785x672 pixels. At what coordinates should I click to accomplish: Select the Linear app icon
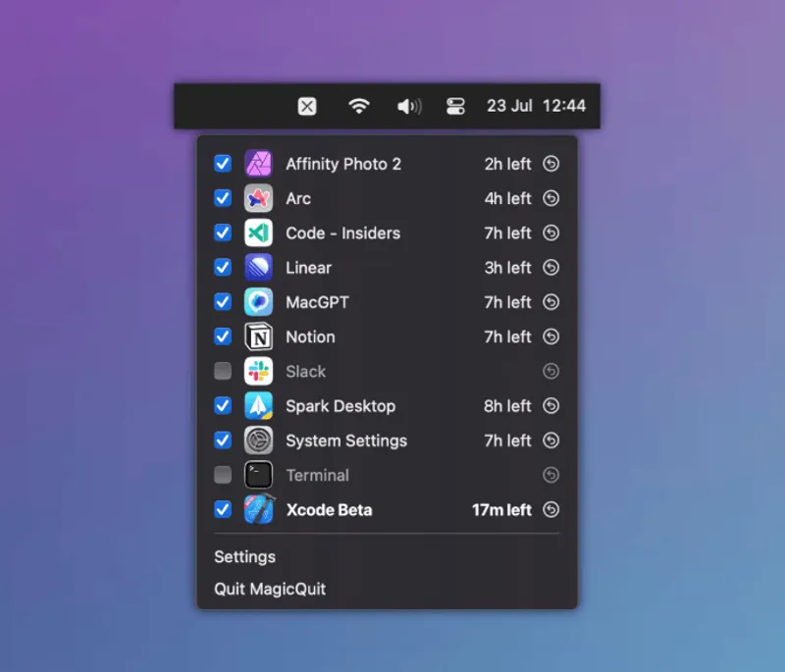click(258, 267)
